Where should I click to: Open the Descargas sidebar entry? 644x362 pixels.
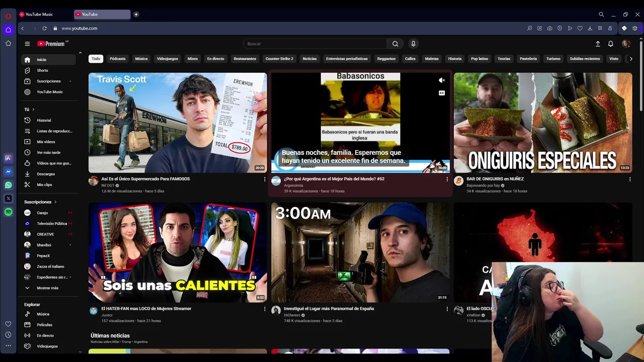(x=48, y=174)
